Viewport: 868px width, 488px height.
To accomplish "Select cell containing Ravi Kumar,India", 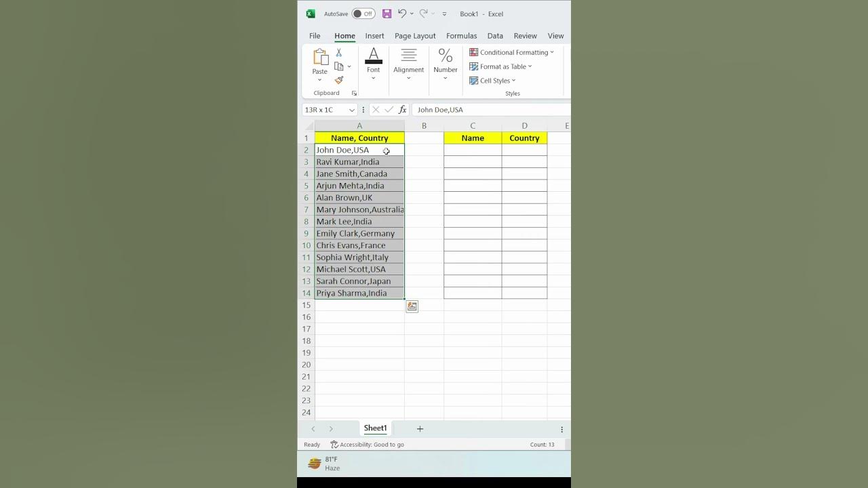I will [x=359, y=162].
